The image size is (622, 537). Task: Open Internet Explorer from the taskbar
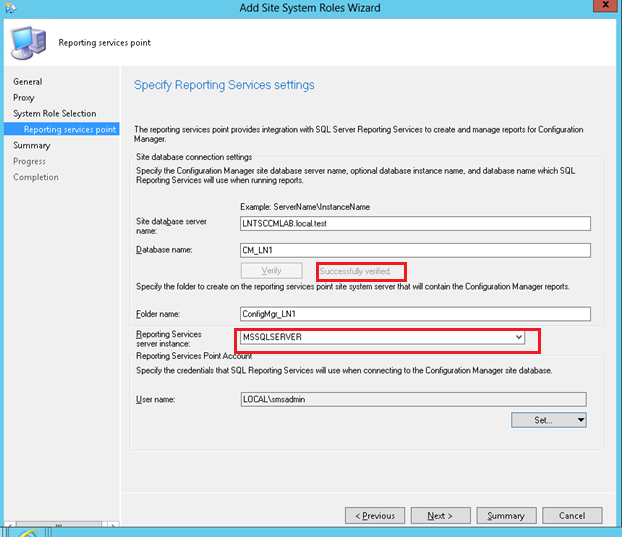(28, 533)
